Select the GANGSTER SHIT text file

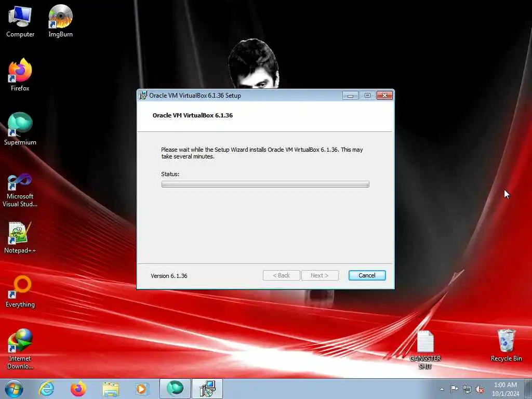pyautogui.click(x=425, y=350)
